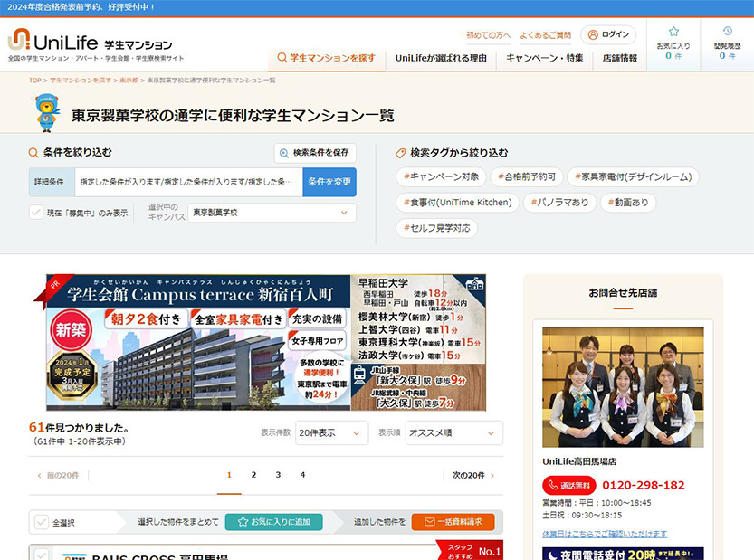Select #食事付(UniTime Kitchen) tag

click(458, 203)
